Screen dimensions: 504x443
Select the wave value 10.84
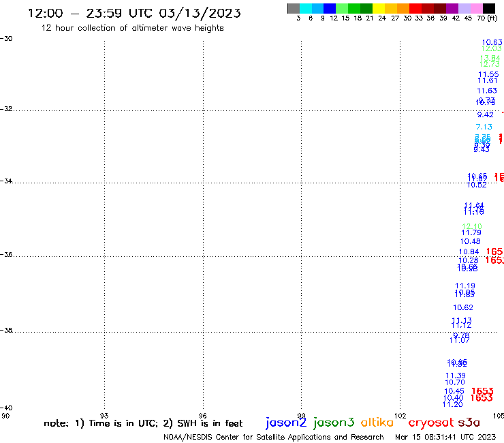pyautogui.click(x=469, y=252)
